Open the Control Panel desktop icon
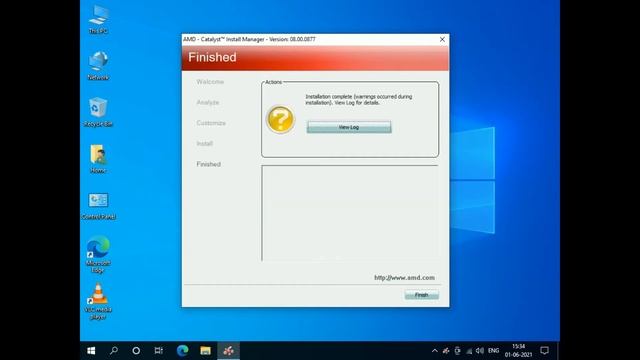Image resolution: width=640 pixels, height=360 pixels. pyautogui.click(x=98, y=205)
